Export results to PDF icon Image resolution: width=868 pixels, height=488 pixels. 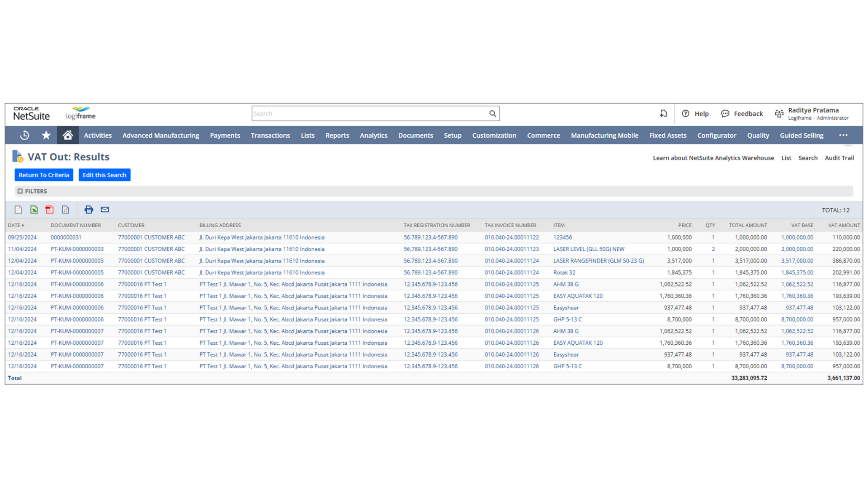point(50,210)
